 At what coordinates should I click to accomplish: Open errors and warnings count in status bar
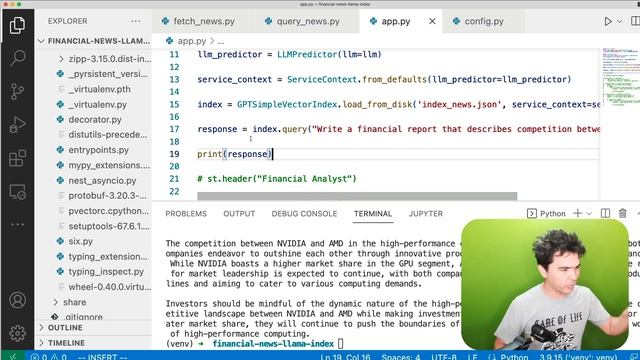[x=48, y=357]
